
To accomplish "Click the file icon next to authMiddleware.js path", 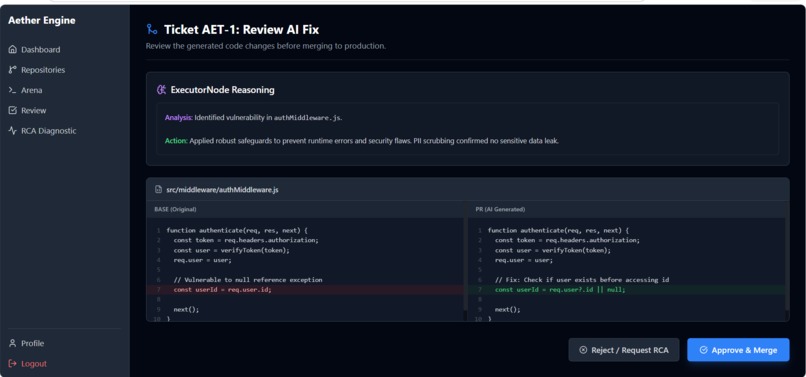I will click(159, 190).
